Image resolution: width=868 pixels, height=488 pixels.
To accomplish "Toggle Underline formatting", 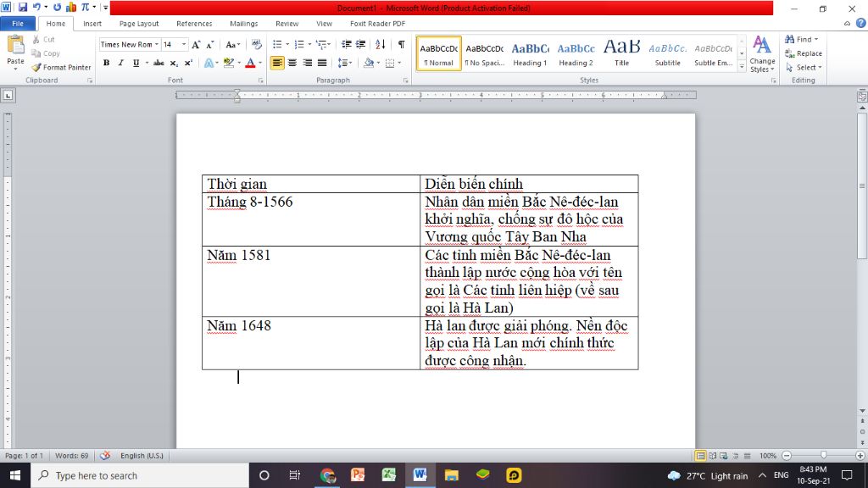I will [x=136, y=63].
